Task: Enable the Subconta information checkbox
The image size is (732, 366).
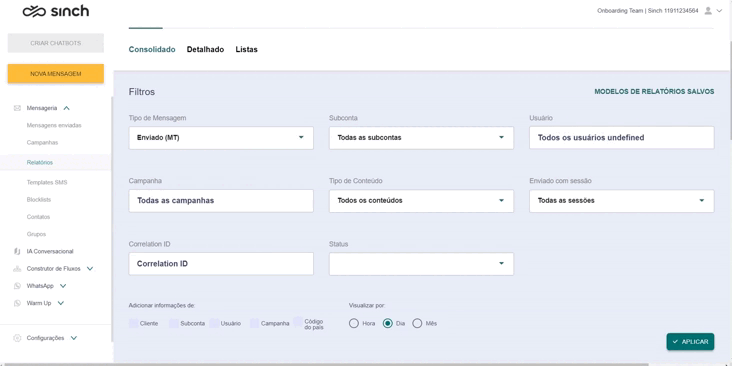Action: [174, 323]
